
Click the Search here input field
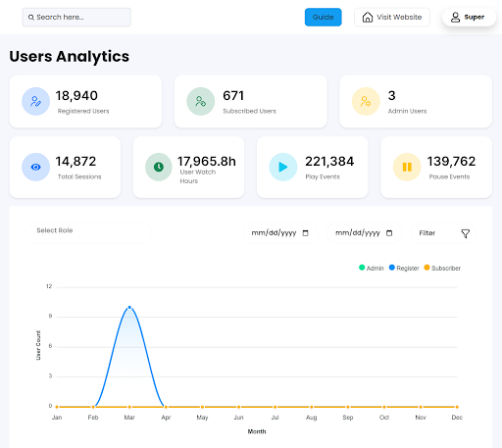[x=76, y=17]
